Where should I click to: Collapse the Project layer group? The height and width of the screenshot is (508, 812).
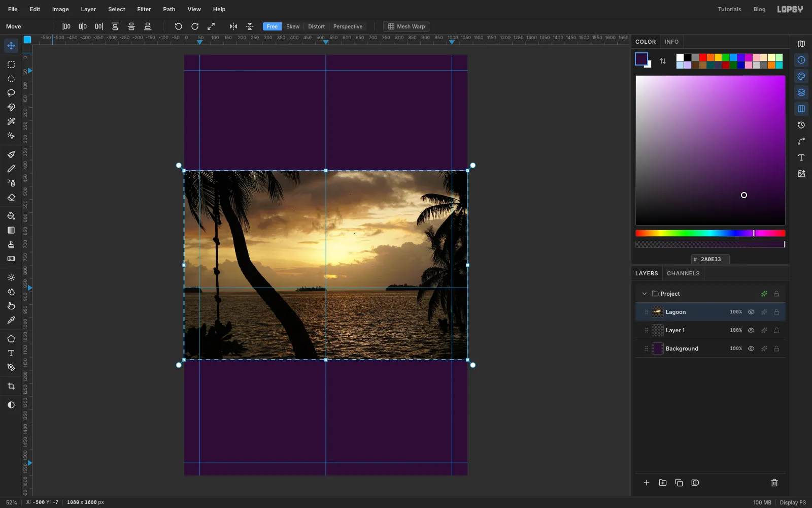tap(645, 294)
